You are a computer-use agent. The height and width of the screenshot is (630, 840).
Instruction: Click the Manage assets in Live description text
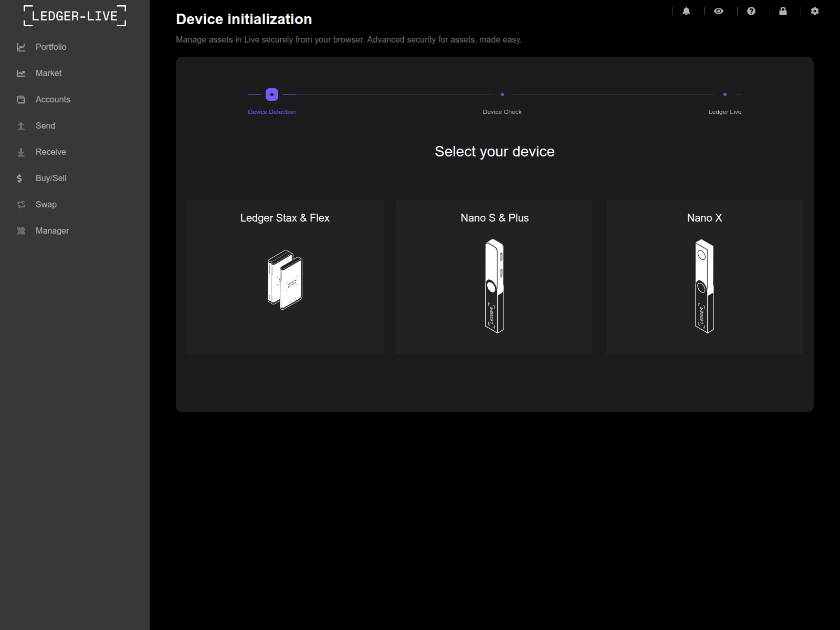(x=349, y=40)
